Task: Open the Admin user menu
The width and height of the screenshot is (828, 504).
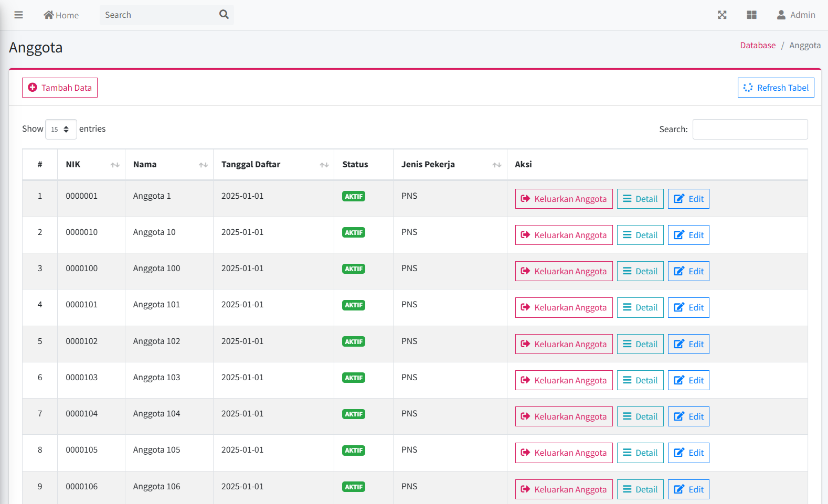Action: pyautogui.click(x=796, y=15)
